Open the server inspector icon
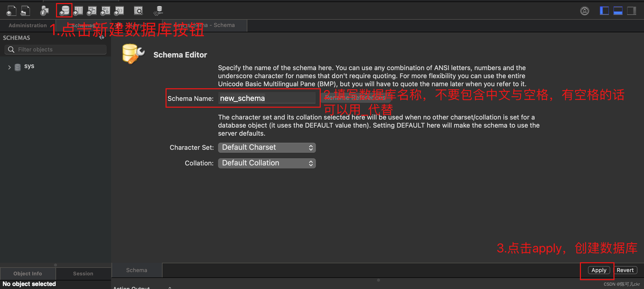 point(44,11)
